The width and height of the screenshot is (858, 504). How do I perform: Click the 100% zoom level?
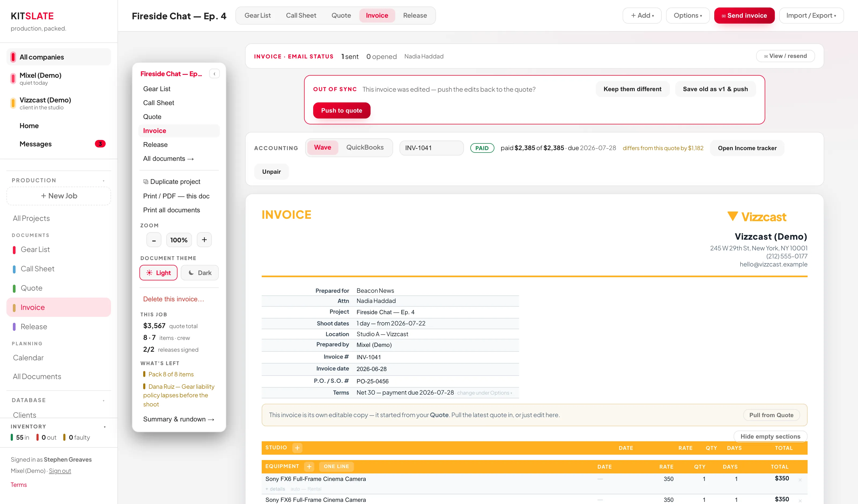(179, 240)
